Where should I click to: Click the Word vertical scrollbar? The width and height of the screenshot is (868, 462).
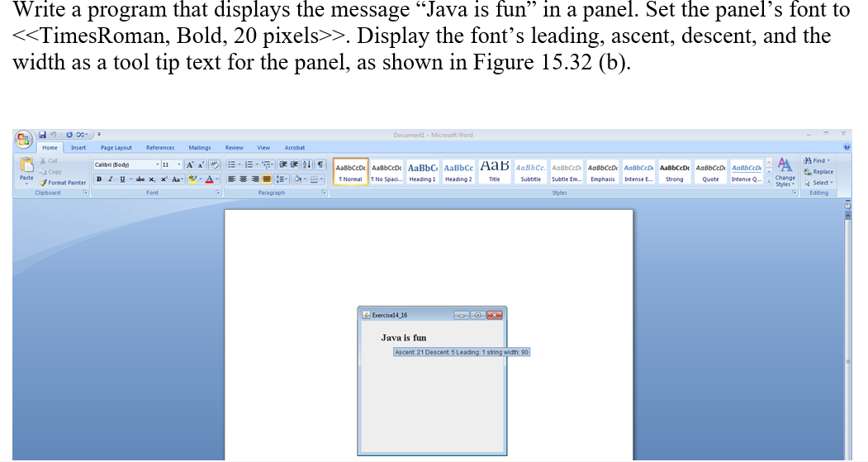coord(847,338)
